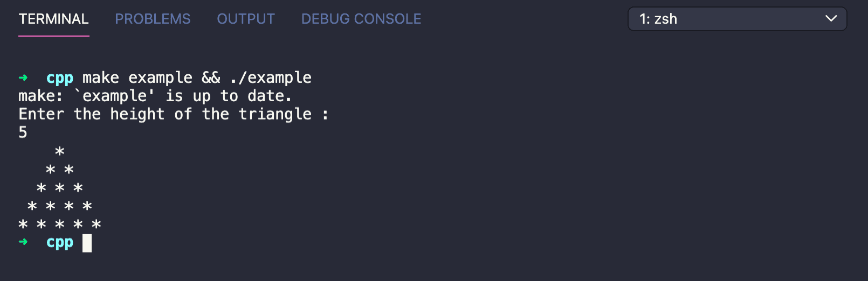Click the bottom row of five asterisks
Screen dimensions: 868x281
click(60, 224)
